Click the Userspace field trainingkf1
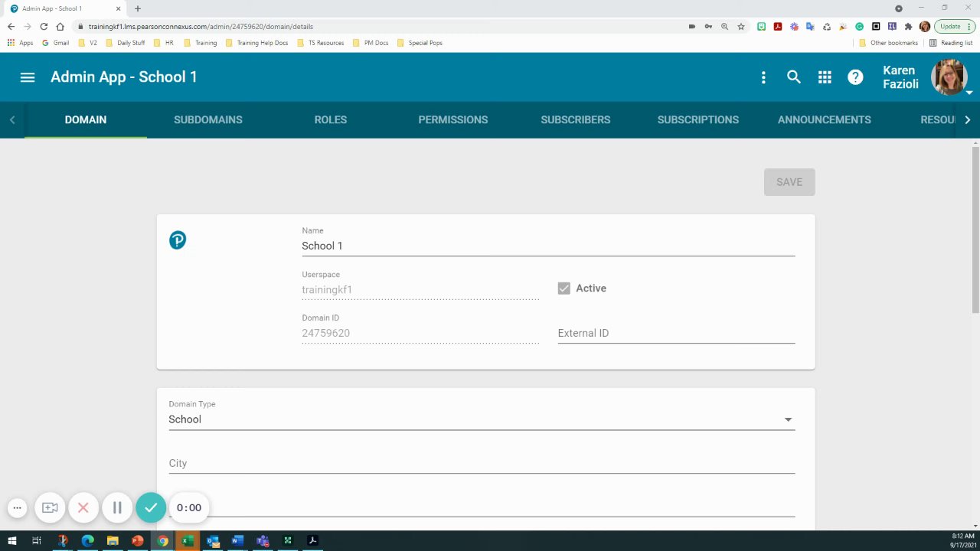The width and height of the screenshot is (980, 551). (x=420, y=289)
